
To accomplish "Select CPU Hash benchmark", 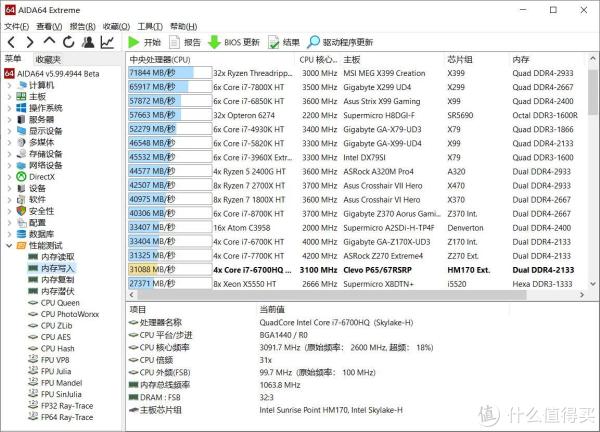I will coord(52,349).
